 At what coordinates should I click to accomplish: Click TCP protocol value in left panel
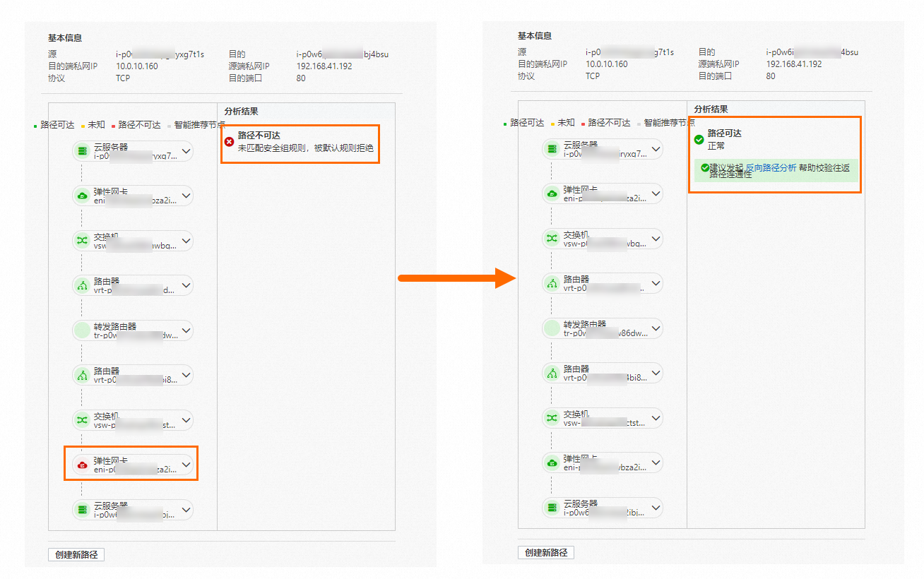point(123,78)
